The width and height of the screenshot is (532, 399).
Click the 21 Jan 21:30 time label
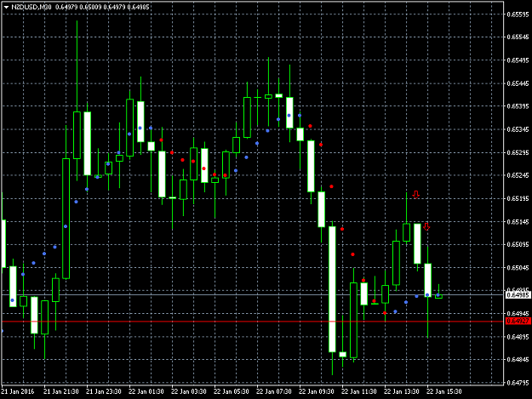pyautogui.click(x=61, y=391)
